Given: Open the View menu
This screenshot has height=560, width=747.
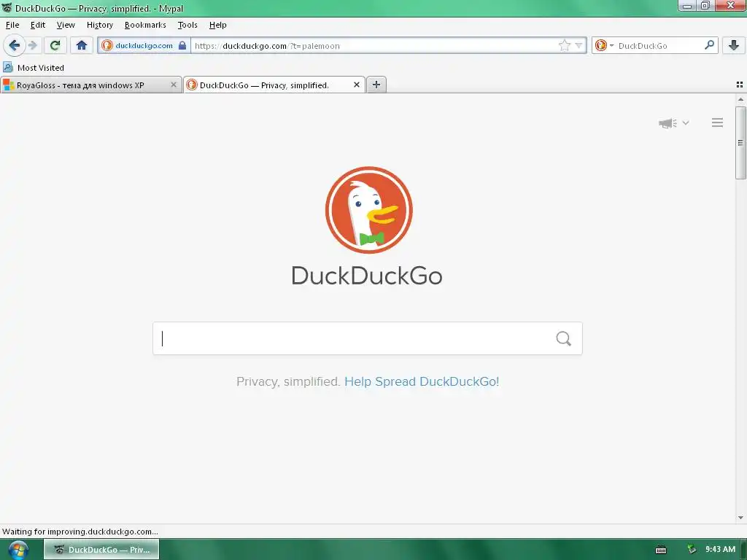Looking at the screenshot, I should pos(66,25).
